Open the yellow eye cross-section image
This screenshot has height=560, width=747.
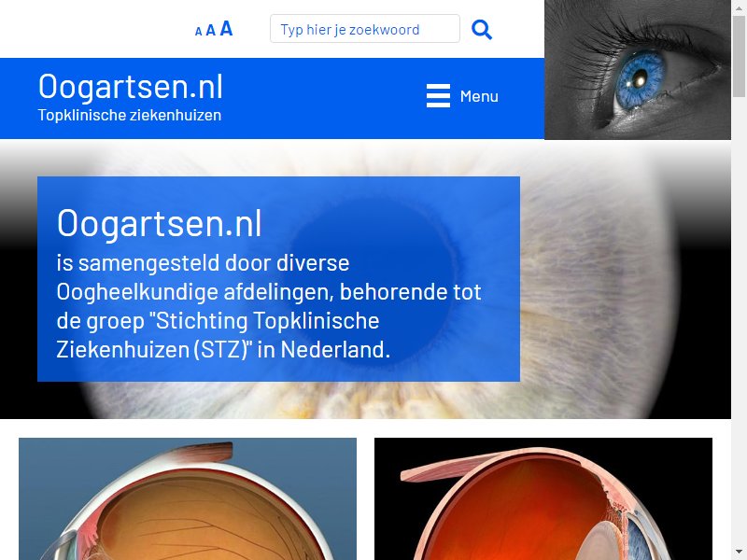pyautogui.click(x=188, y=498)
